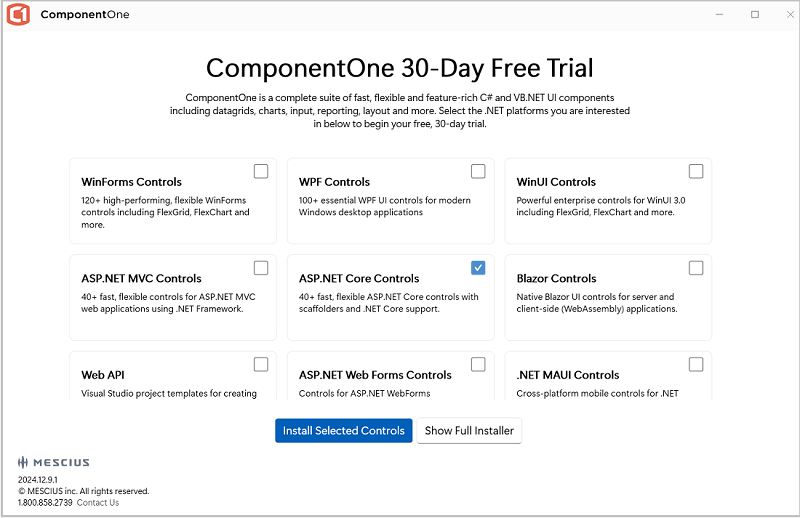Click the MESCIUS logo in footer
The height and width of the screenshot is (518, 800).
pos(54,463)
